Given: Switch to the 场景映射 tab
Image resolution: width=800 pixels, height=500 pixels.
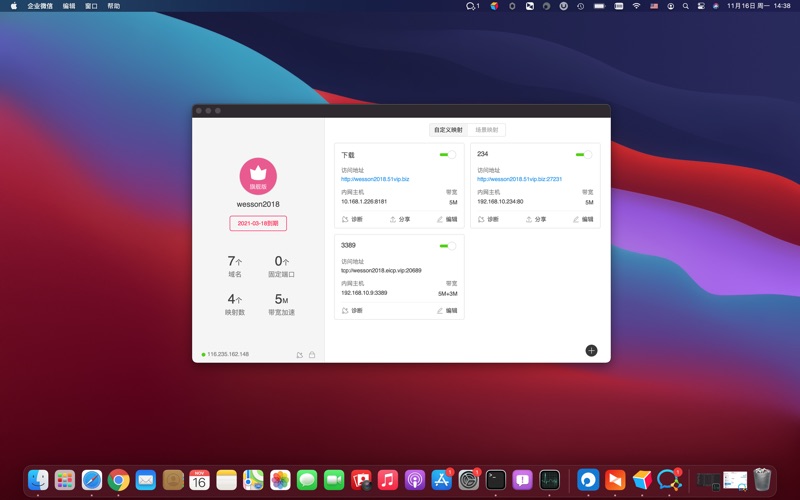Looking at the screenshot, I should coord(487,130).
